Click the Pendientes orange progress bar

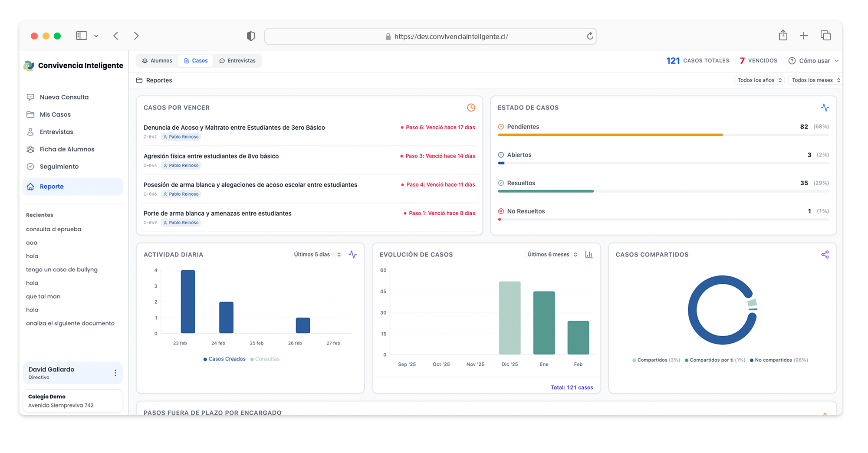pos(610,135)
